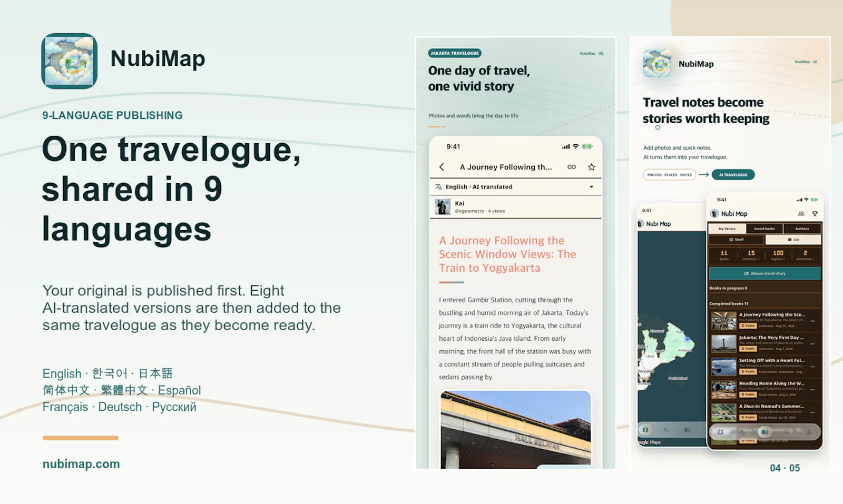Image resolution: width=843 pixels, height=504 pixels.
Task: Open more options for A Shut-in Nomad's Summer
Action: click(x=813, y=412)
